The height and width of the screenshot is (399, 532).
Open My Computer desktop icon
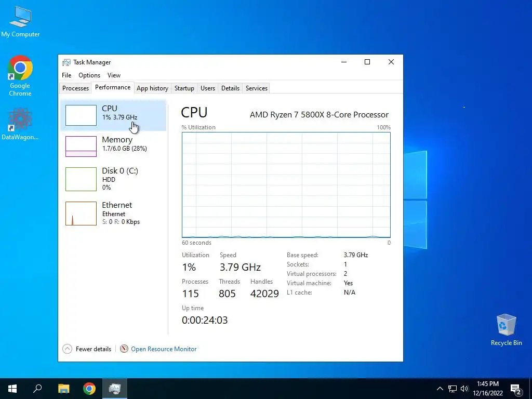pos(20,21)
